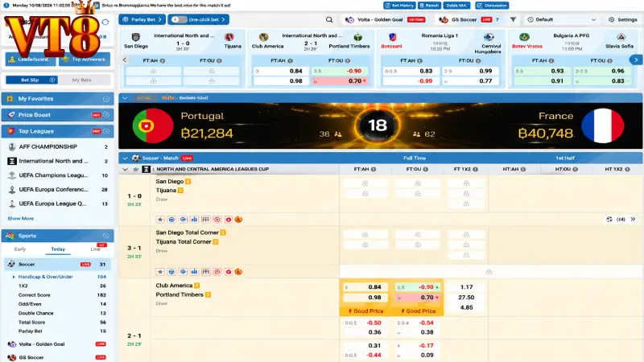Click the FR icon in Total Corner row
Image resolution: width=644 pixels, height=362 pixels.
206,272
